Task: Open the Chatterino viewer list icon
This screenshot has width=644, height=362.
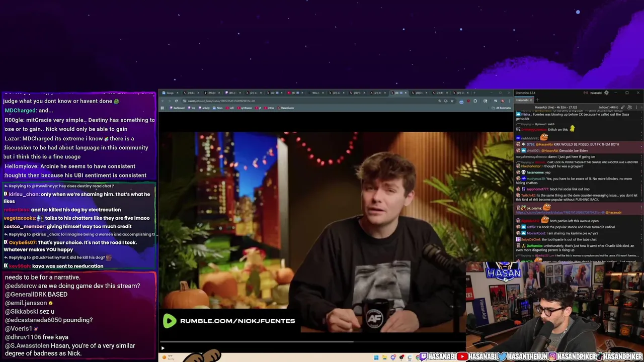Action: coord(629,107)
